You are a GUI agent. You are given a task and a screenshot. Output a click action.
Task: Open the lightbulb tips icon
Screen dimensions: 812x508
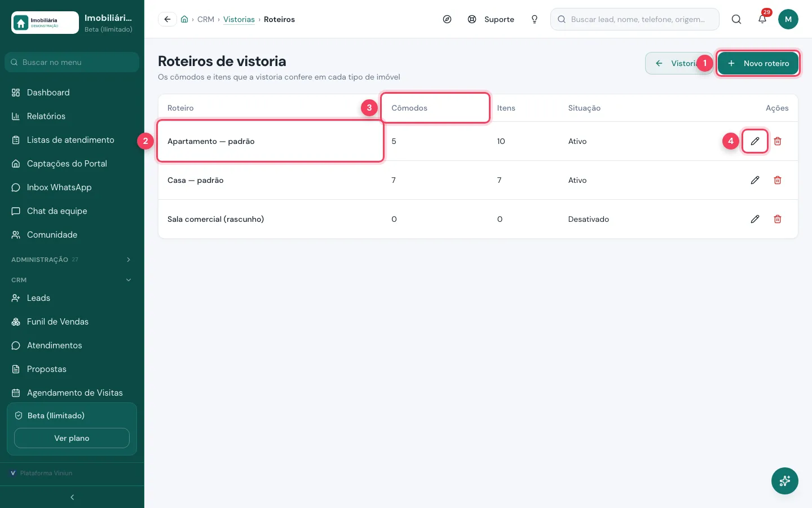tap(535, 19)
